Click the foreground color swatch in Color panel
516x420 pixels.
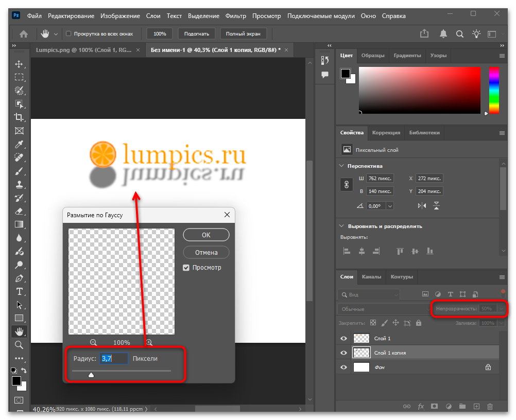[345, 74]
